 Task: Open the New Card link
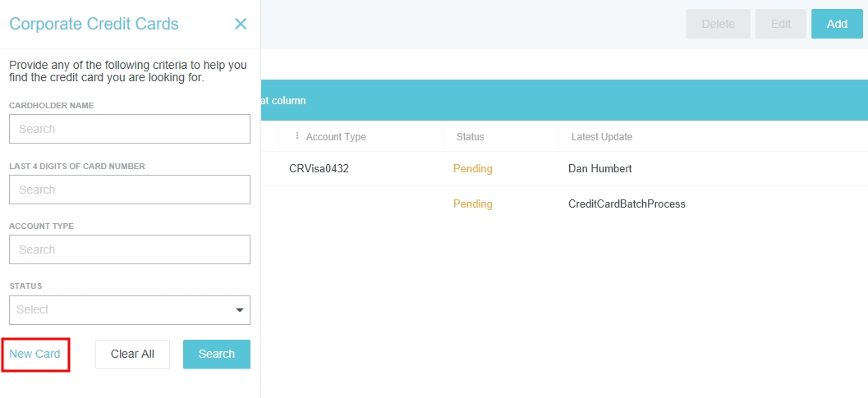pyautogui.click(x=35, y=354)
